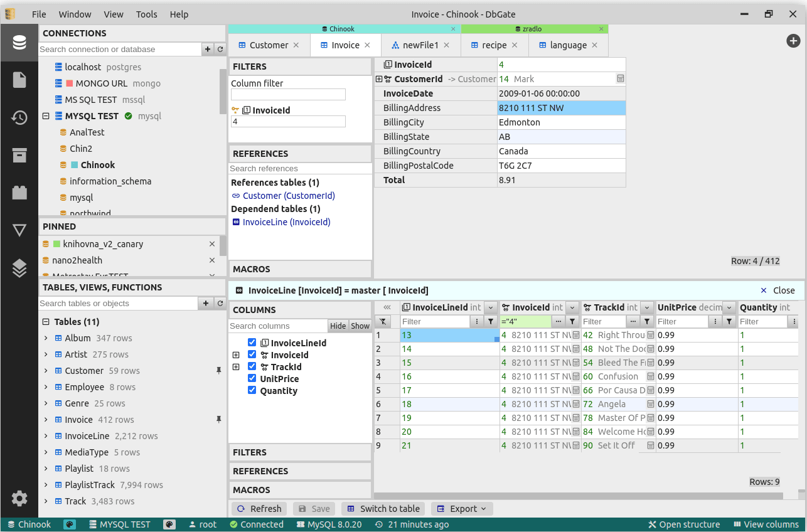Expand the InvoiceId entry in the Columns panel
The image size is (807, 532).
[x=236, y=354]
